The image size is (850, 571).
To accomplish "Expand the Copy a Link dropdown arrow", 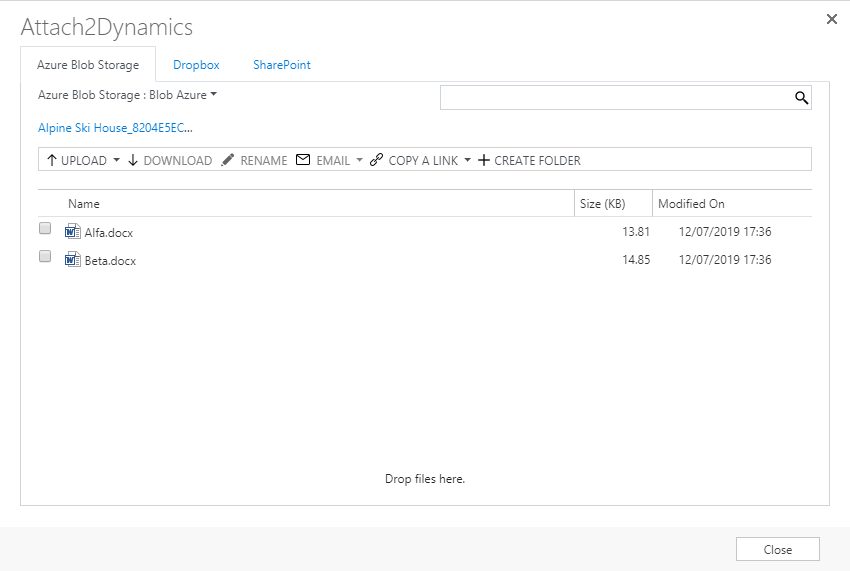I will (467, 160).
